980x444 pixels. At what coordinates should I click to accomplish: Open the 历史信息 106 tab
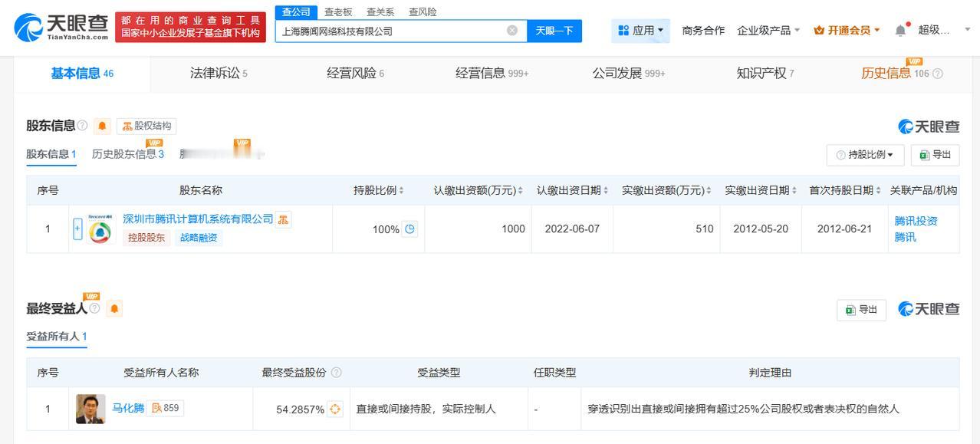(x=895, y=74)
